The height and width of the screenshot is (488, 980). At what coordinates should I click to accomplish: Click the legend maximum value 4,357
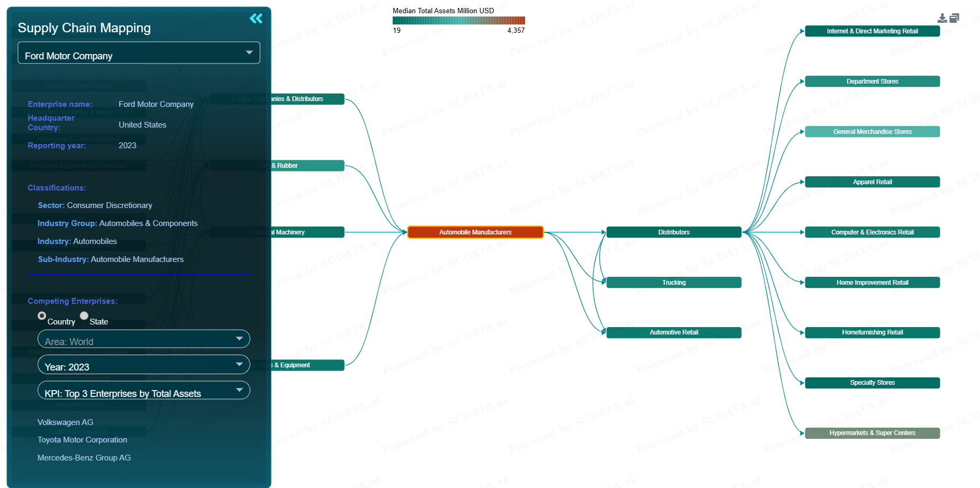coord(516,31)
